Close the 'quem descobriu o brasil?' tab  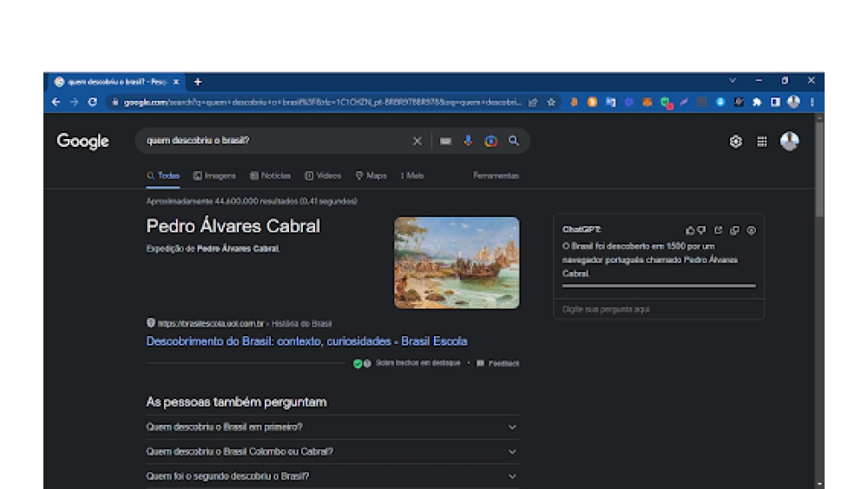point(176,82)
